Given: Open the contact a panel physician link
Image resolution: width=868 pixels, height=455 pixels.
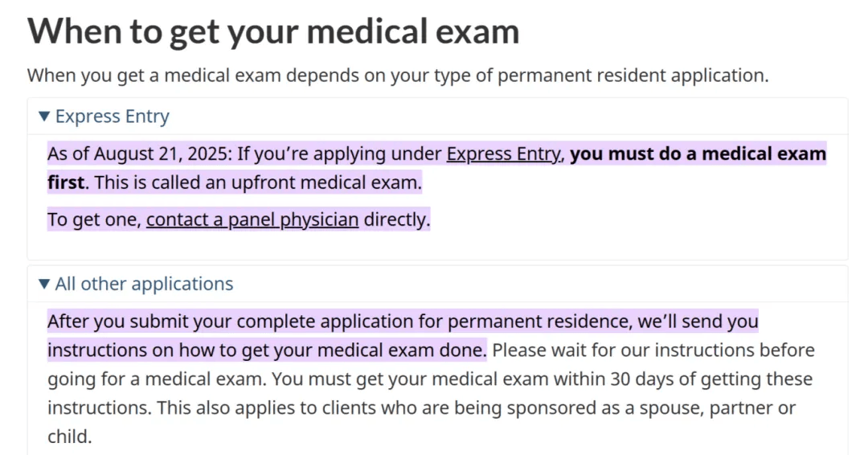Looking at the screenshot, I should 252,219.
